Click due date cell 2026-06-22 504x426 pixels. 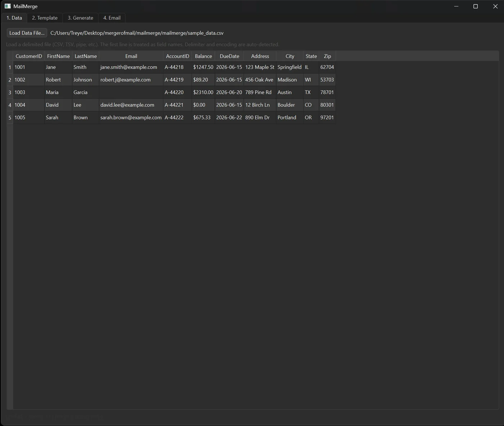coord(229,117)
